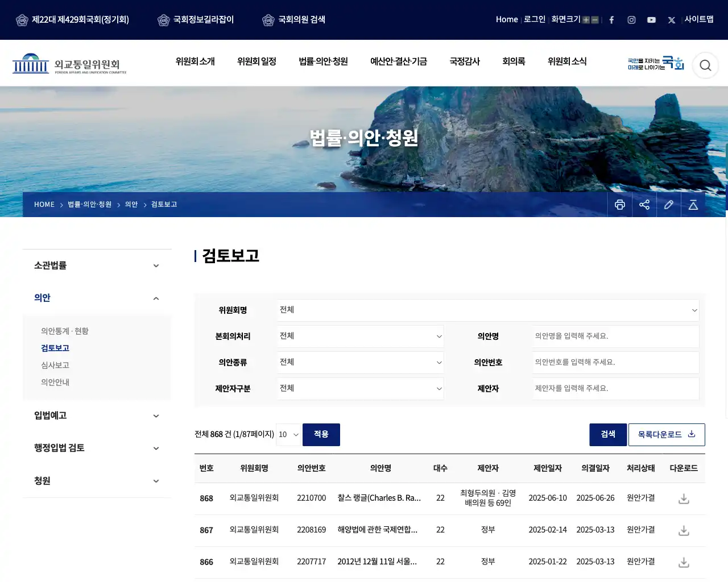Expand the 청원 sidebar section
728x582 pixels.
97,481
